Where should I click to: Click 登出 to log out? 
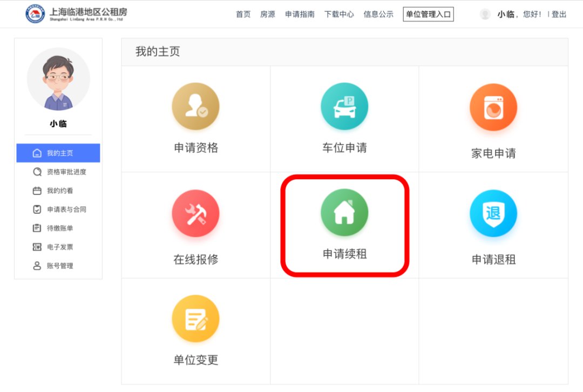tap(559, 14)
